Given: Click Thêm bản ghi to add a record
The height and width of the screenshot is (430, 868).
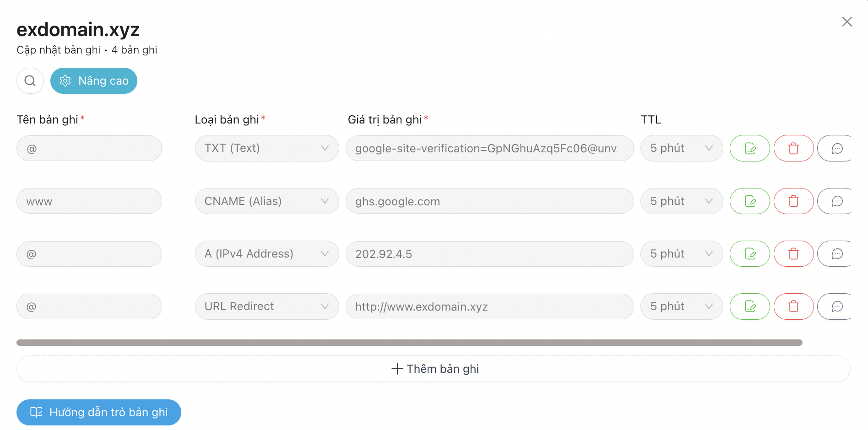Looking at the screenshot, I should 434,369.
